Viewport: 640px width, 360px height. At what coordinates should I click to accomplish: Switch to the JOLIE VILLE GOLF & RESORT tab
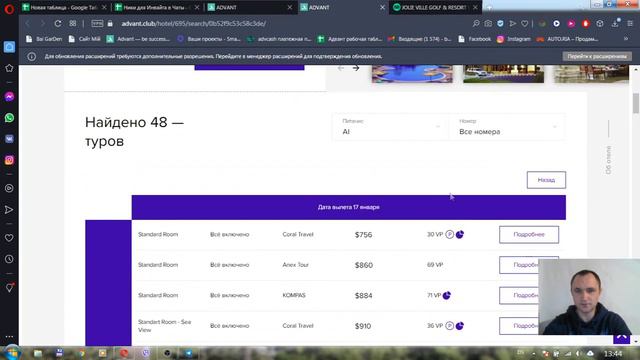(x=435, y=7)
